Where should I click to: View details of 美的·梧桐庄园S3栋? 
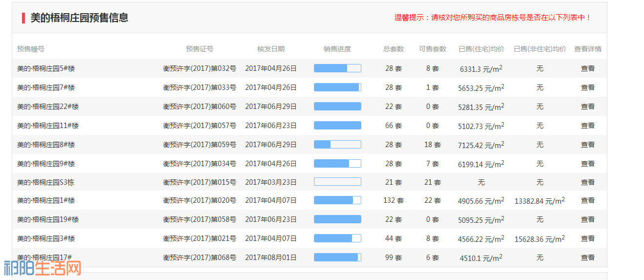[587, 182]
